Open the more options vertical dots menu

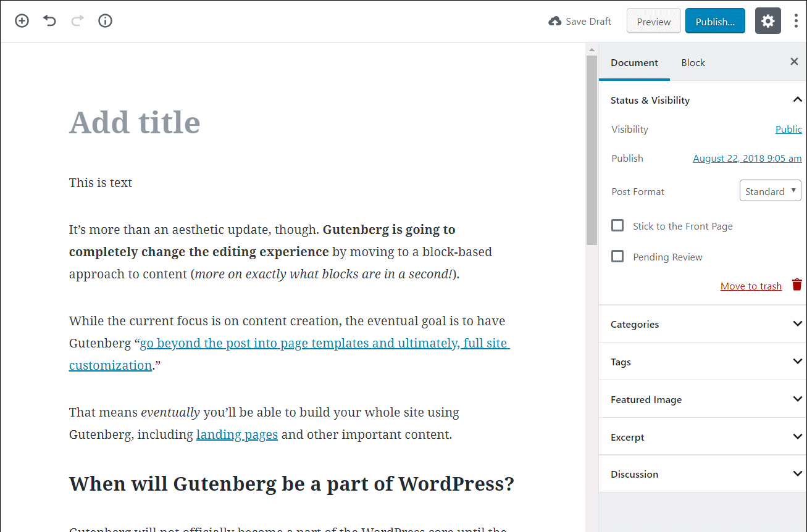point(796,21)
